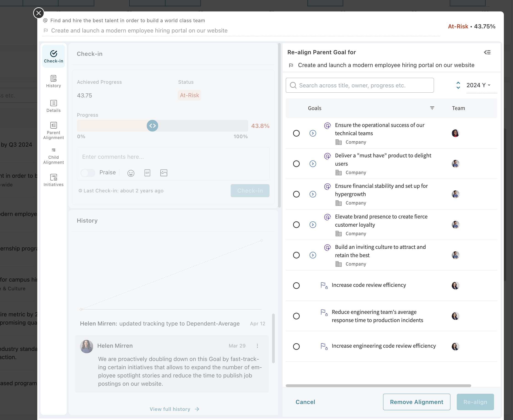Open the Initiatives sidebar icon

(53, 180)
